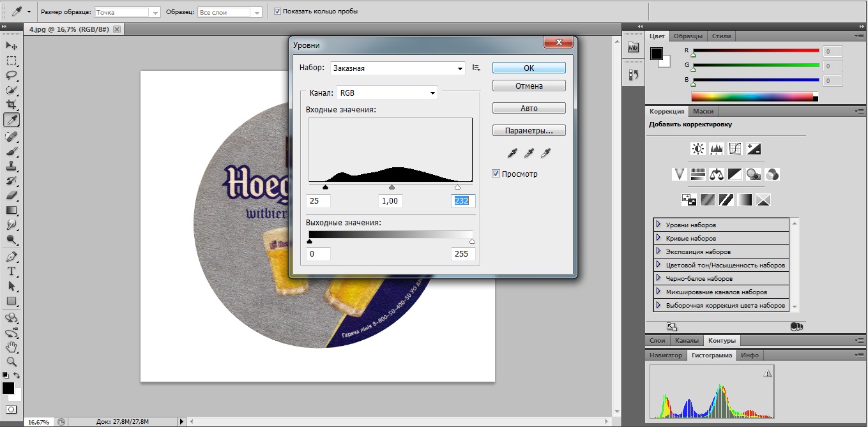This screenshot has height=427, width=868.
Task: Select the Path Selection tool
Action: (11, 286)
